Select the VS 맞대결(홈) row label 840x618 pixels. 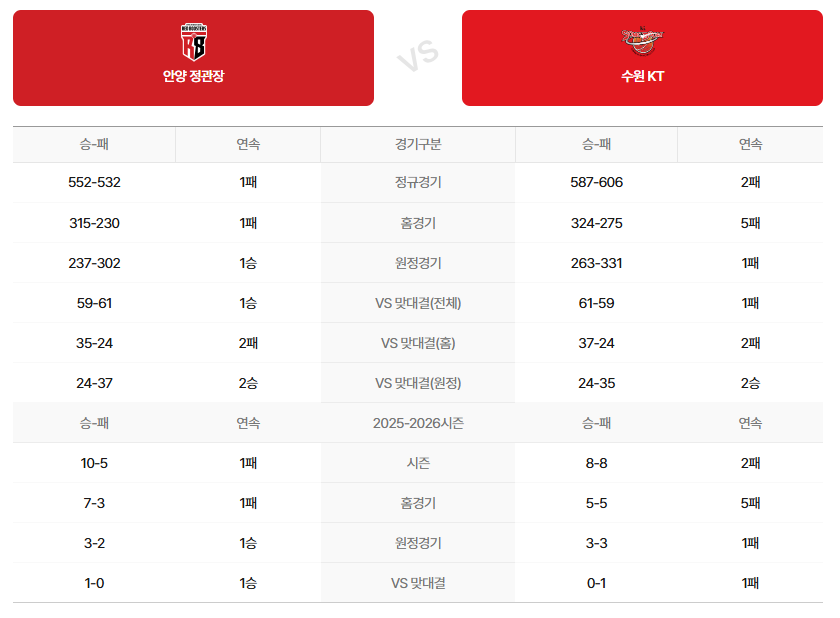click(418, 343)
